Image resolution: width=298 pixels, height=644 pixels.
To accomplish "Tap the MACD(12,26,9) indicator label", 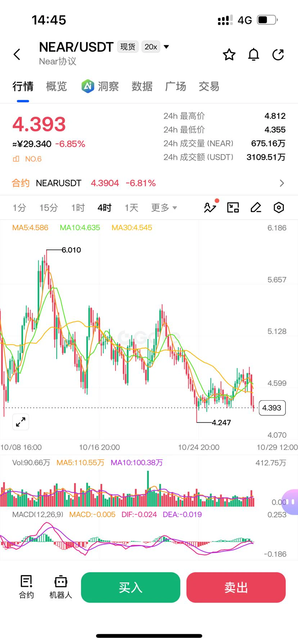I will [38, 515].
